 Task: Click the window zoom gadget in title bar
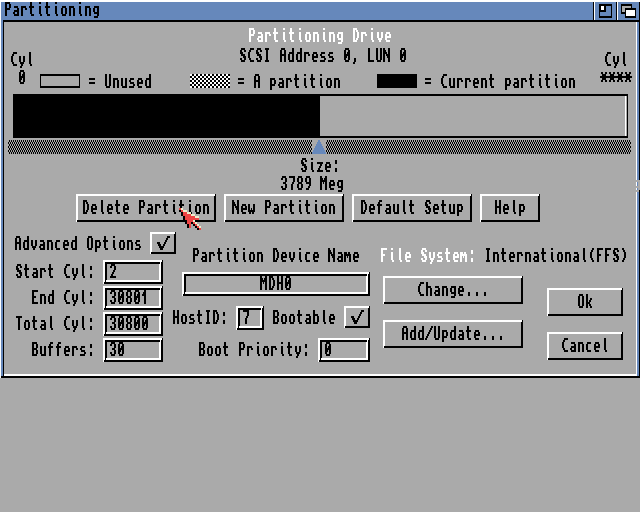click(x=606, y=10)
